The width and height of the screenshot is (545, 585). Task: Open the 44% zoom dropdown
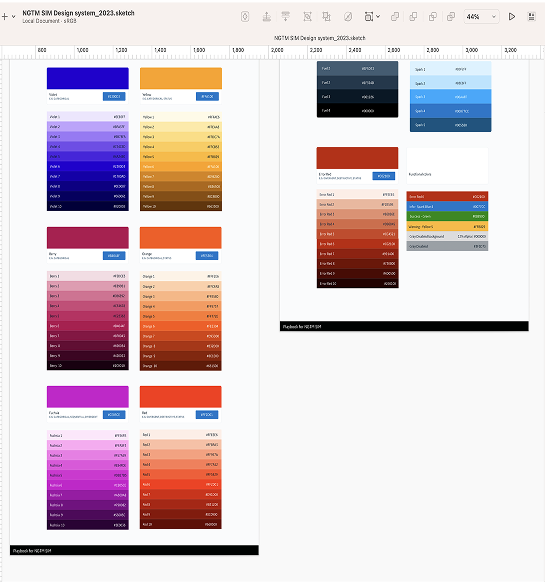pos(481,17)
